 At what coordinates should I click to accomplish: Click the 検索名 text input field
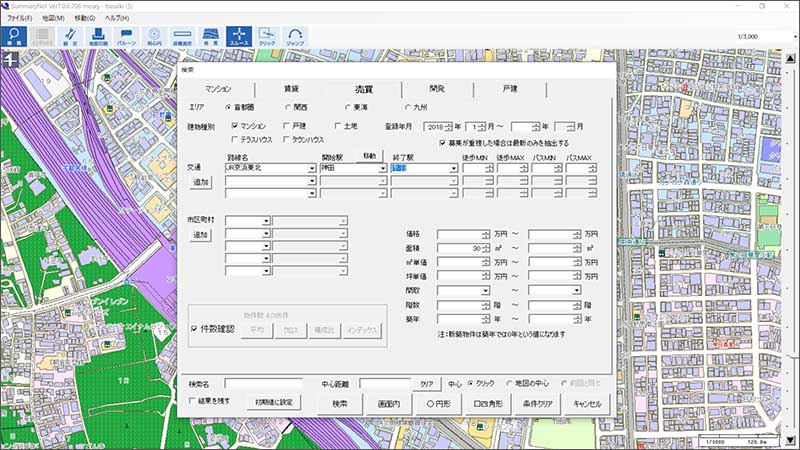[264, 384]
